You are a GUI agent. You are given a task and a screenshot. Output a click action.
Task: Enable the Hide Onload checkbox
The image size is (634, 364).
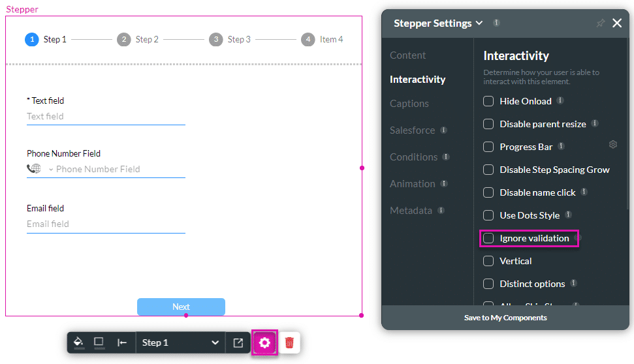coord(488,101)
